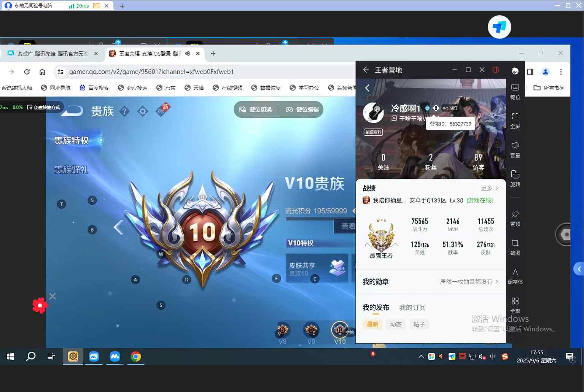Image resolution: width=584 pixels, height=392 pixels.
Task: Open 调字体 font adjustment
Action: (x=515, y=276)
